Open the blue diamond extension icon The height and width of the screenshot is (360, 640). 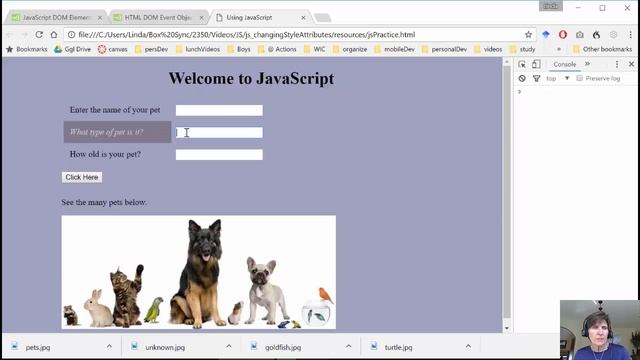(546, 35)
